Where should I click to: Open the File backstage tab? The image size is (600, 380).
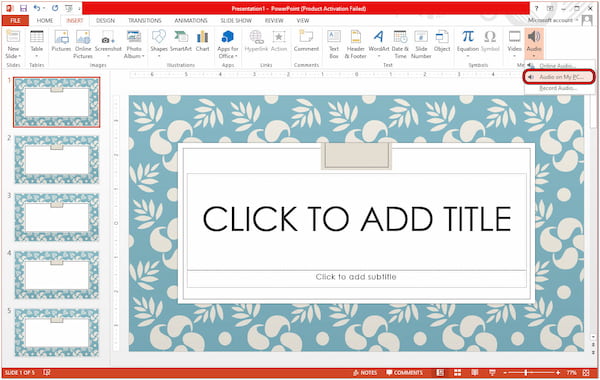pyautogui.click(x=15, y=21)
